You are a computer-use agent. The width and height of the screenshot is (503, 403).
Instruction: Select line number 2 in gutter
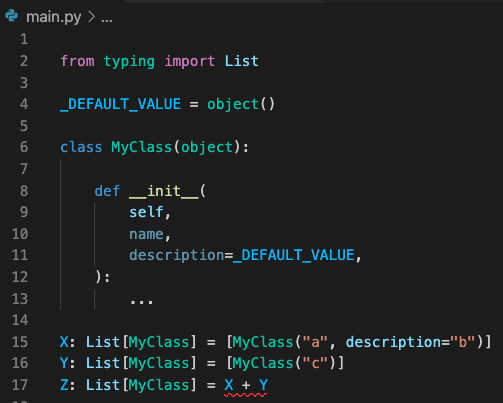pyautogui.click(x=24, y=61)
